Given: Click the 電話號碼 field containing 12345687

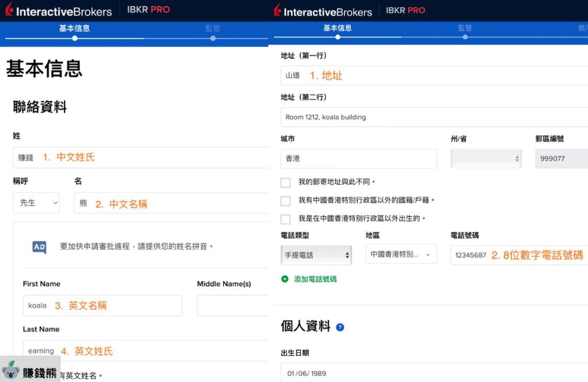Looking at the screenshot, I should point(520,255).
